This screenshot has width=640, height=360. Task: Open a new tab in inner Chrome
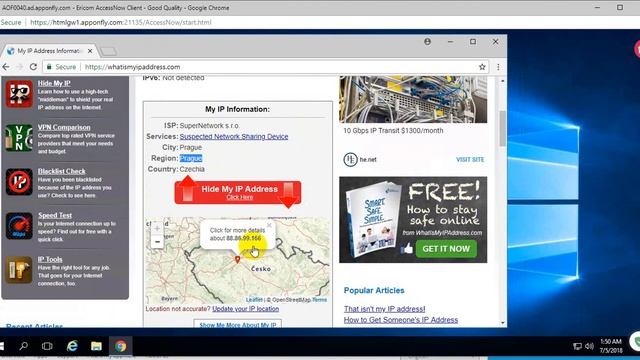[x=109, y=51]
